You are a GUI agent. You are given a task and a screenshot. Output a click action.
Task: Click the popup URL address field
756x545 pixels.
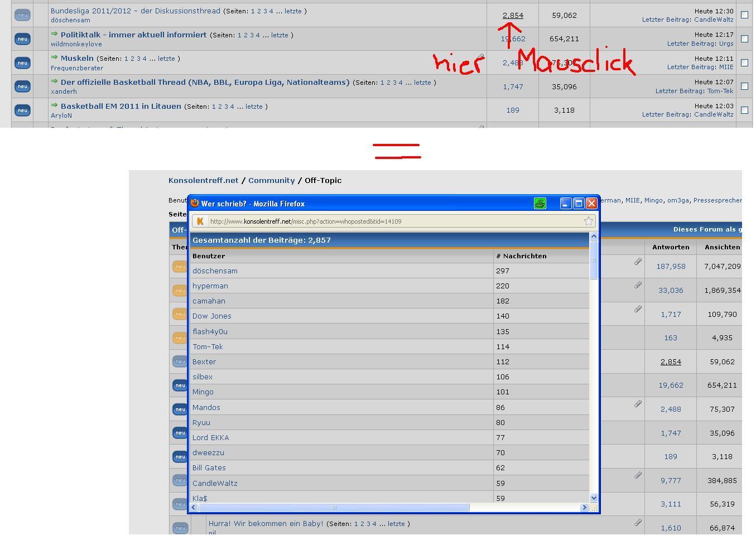click(x=394, y=221)
